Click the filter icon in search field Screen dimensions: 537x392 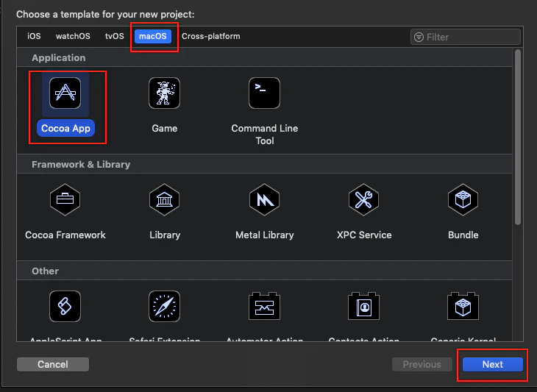419,37
